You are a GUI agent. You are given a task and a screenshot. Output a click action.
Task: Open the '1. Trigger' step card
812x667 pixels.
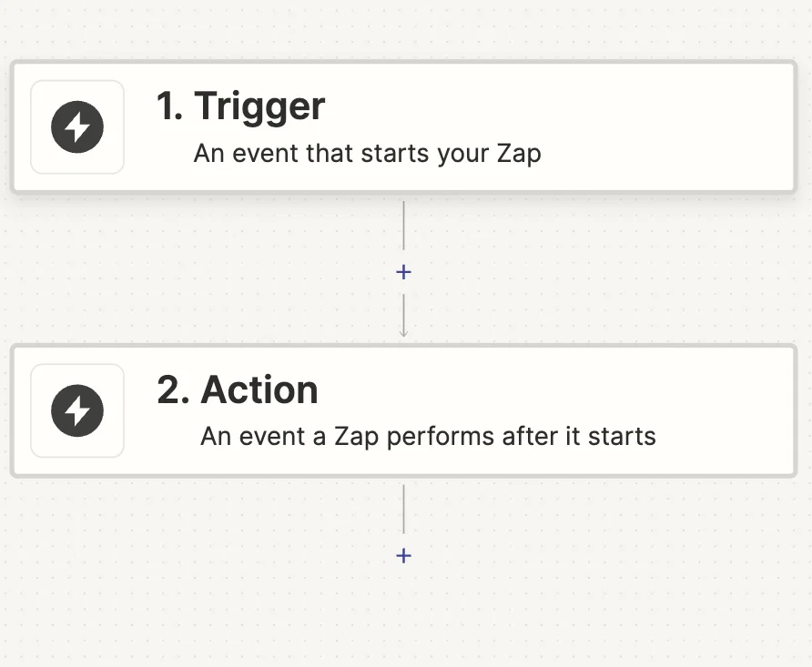(x=406, y=127)
